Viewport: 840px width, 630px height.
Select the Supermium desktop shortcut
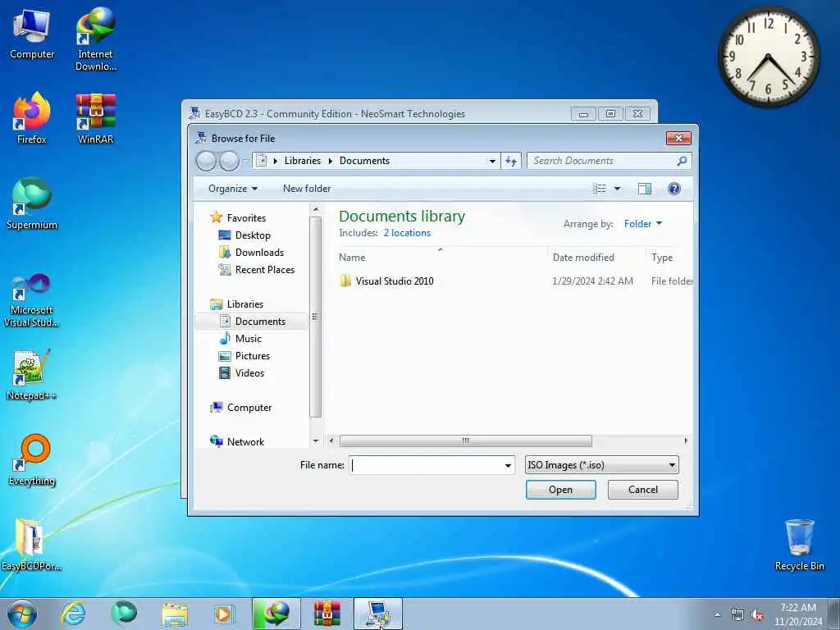[x=32, y=203]
